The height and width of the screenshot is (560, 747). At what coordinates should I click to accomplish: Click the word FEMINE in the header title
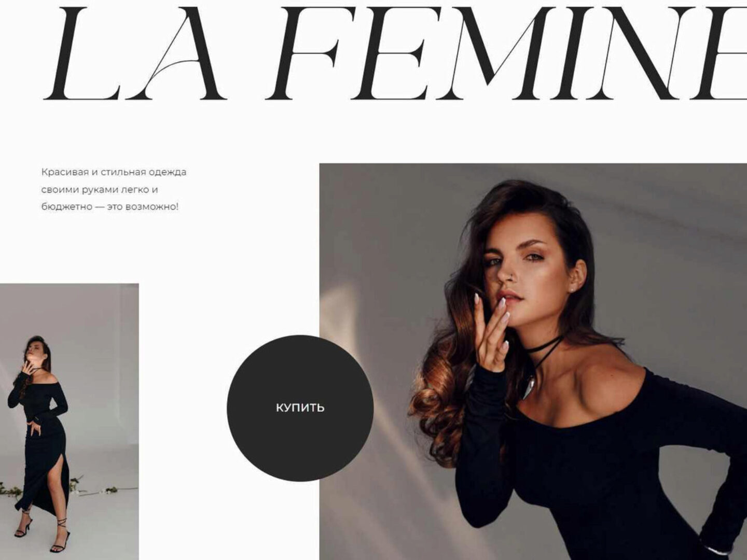[x=506, y=53]
